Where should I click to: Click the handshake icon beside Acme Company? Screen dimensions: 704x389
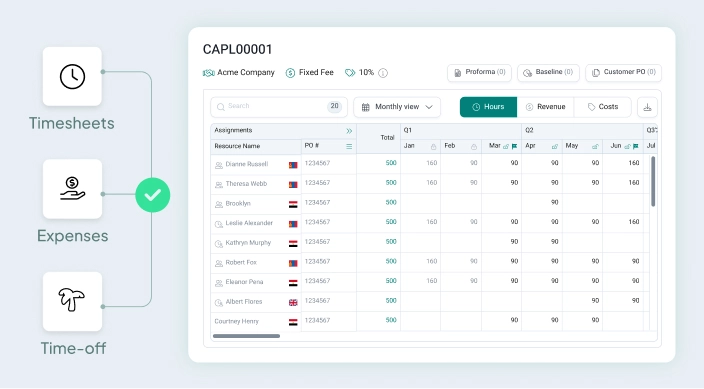208,73
